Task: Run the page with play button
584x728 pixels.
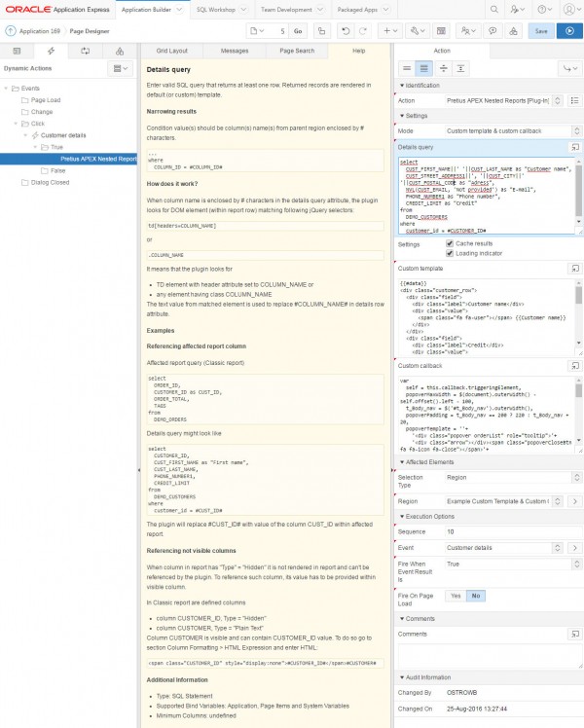Action: pyautogui.click(x=569, y=31)
